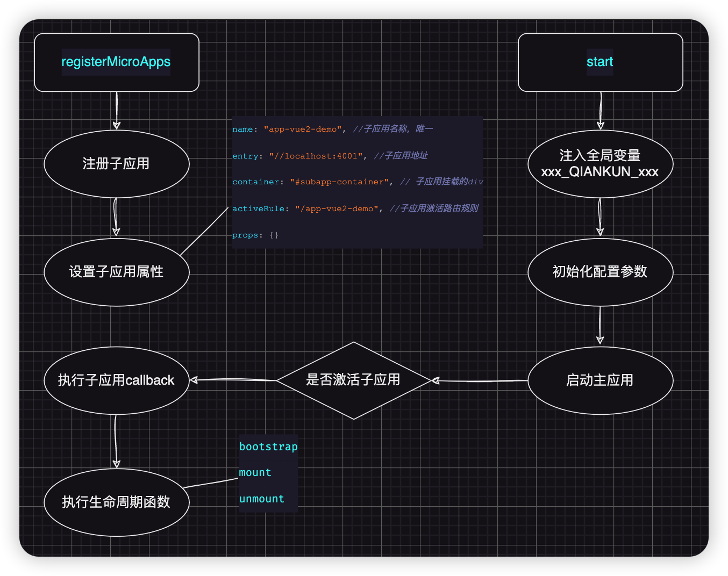
Task: Click the 初始化配置参数 ellipse node
Action: click(x=600, y=272)
